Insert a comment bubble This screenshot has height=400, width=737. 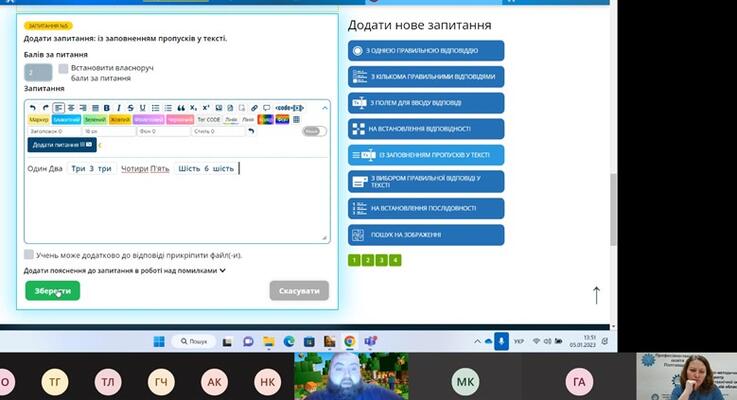(267, 108)
